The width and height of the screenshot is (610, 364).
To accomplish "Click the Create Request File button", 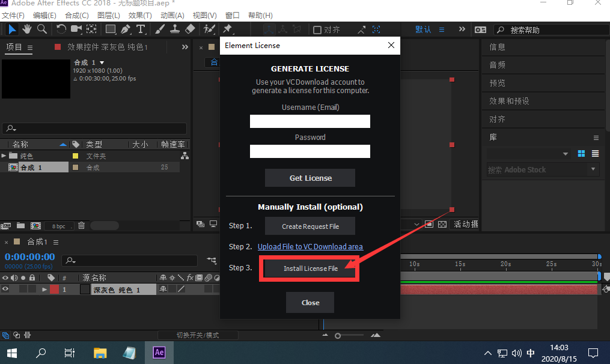I will 310,226.
